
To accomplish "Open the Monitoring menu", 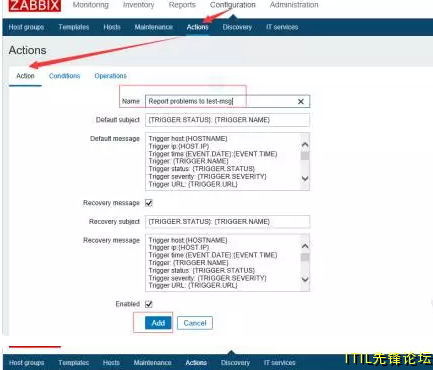I will (91, 5).
